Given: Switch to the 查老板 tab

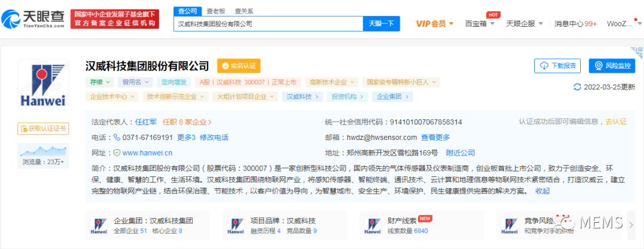Looking at the screenshot, I should coord(215,11).
